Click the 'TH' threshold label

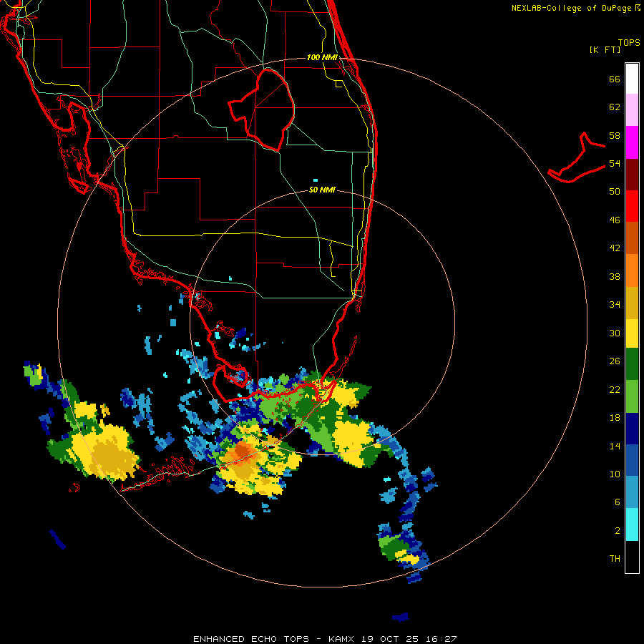[x=615, y=559]
